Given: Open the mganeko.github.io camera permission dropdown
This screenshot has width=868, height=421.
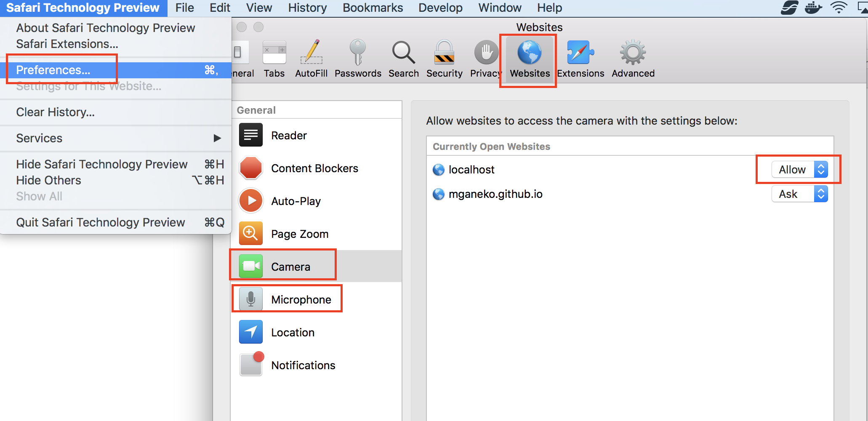Looking at the screenshot, I should click(800, 194).
